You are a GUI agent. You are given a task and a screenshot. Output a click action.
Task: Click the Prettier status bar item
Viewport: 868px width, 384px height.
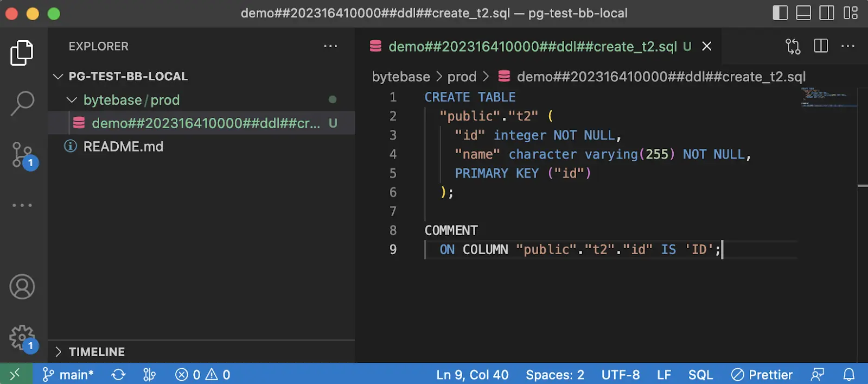[x=762, y=375]
